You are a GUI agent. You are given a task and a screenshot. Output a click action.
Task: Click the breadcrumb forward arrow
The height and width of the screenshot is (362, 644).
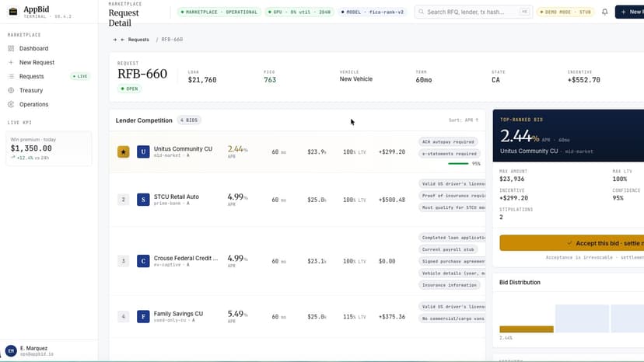[115, 40]
